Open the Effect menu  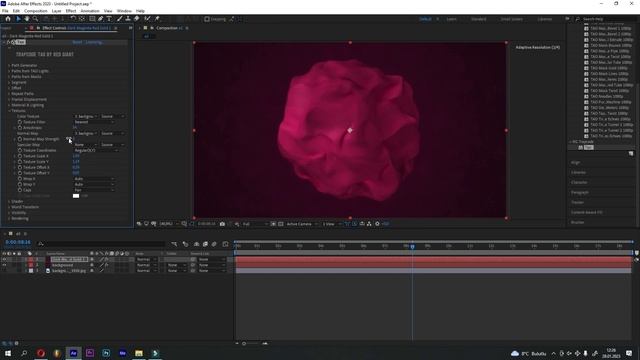point(71,11)
